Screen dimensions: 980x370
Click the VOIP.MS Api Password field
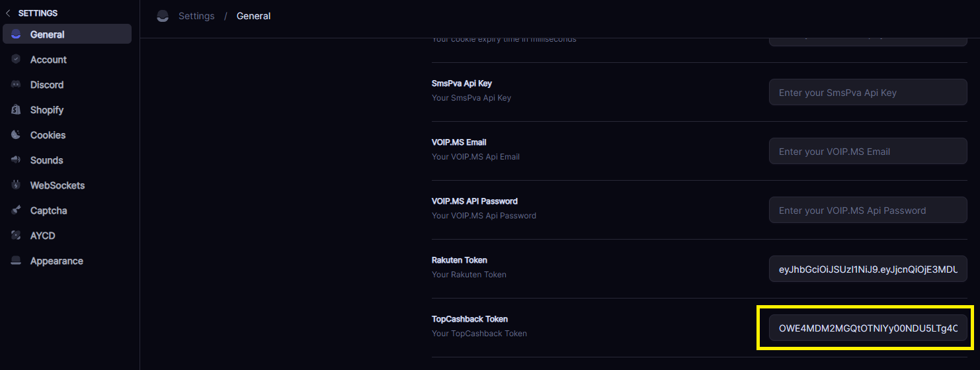tap(868, 210)
